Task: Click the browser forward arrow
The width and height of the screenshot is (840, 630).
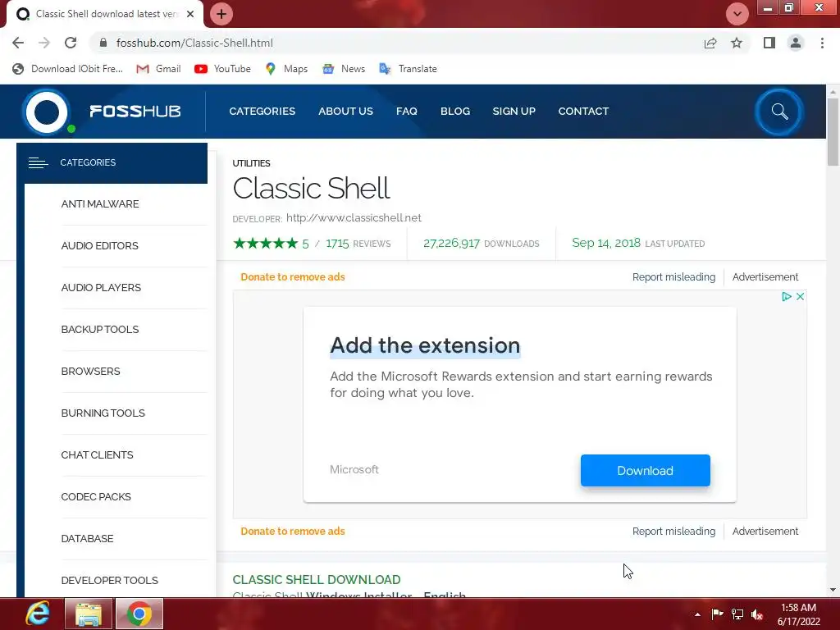Action: click(x=44, y=43)
